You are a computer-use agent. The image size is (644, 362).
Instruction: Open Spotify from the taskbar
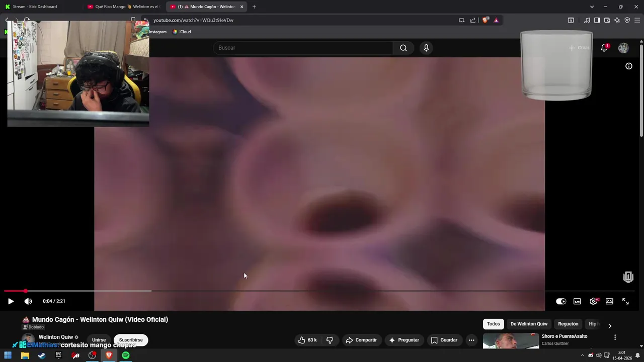click(x=126, y=355)
